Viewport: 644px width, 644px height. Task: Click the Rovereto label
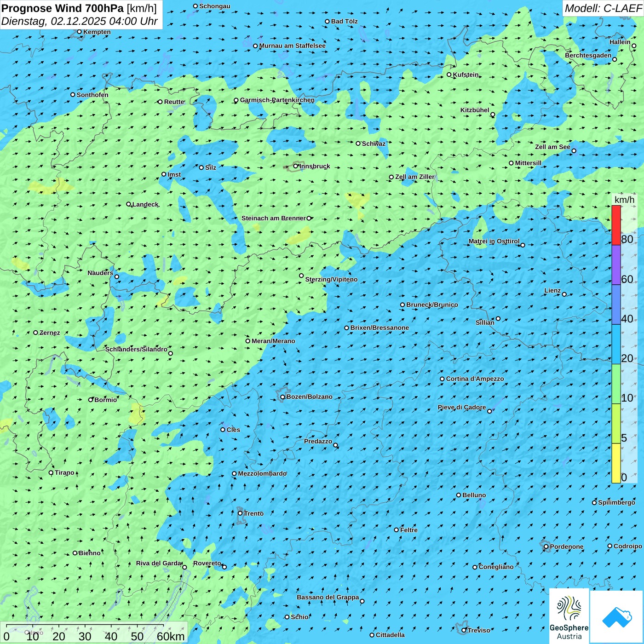[207, 563]
